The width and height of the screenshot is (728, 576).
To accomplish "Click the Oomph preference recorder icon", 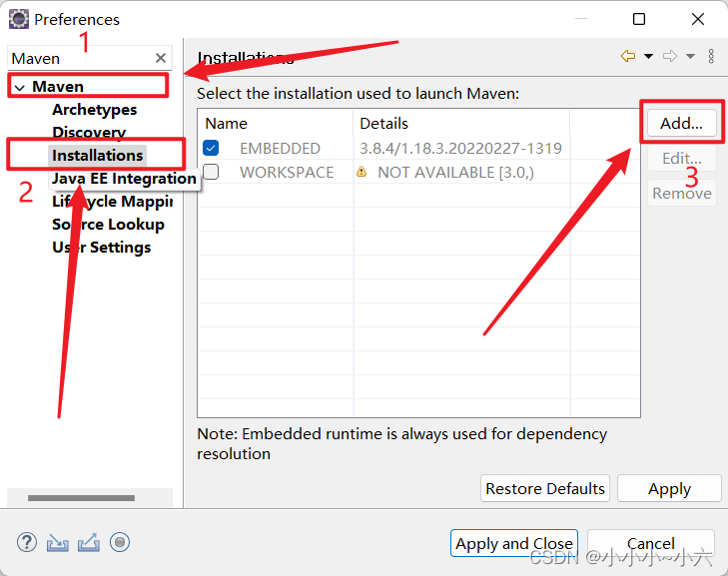I will [x=120, y=542].
